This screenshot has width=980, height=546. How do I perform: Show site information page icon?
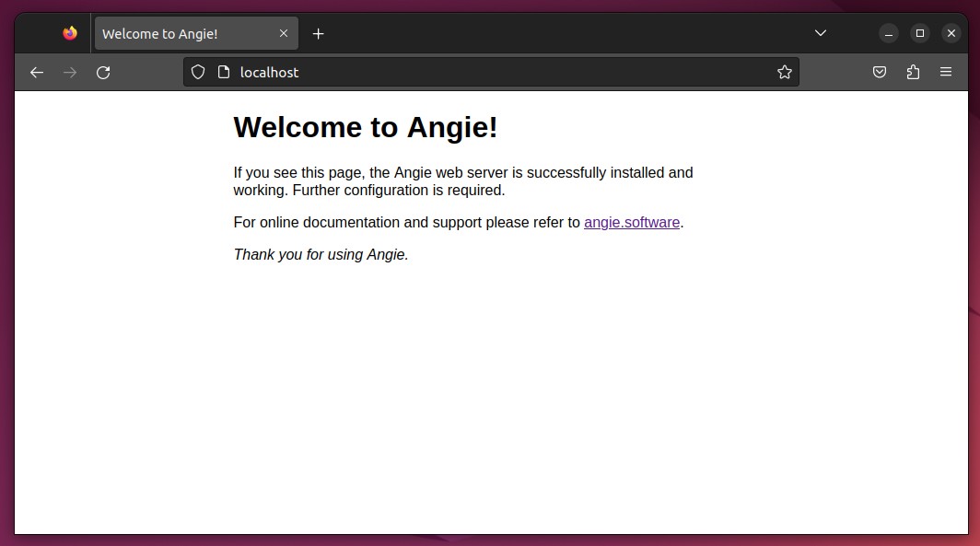(x=224, y=73)
